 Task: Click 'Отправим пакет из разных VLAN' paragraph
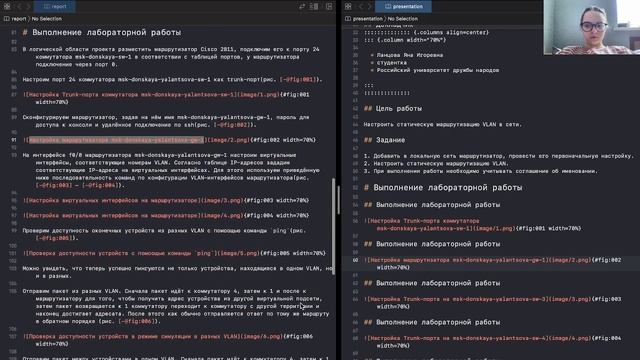pos(176,306)
